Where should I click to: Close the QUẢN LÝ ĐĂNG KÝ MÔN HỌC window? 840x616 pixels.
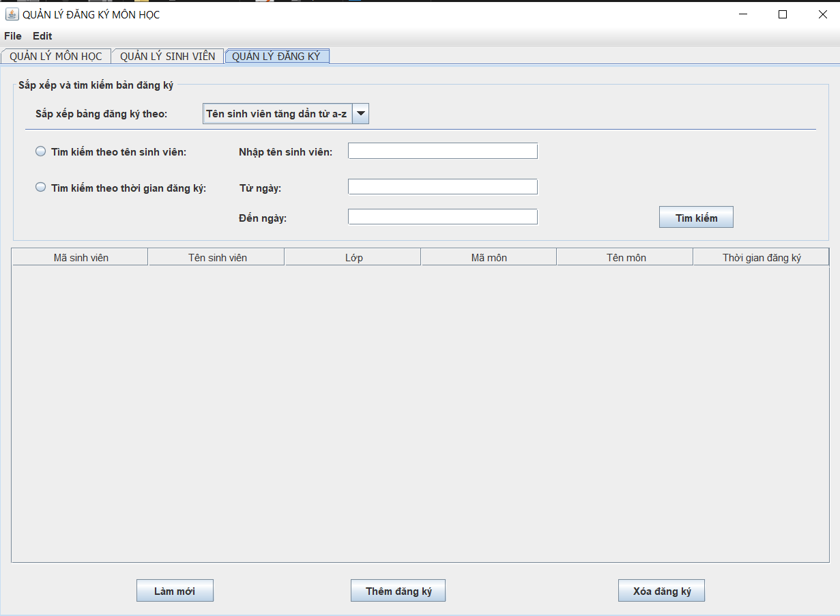[822, 14]
